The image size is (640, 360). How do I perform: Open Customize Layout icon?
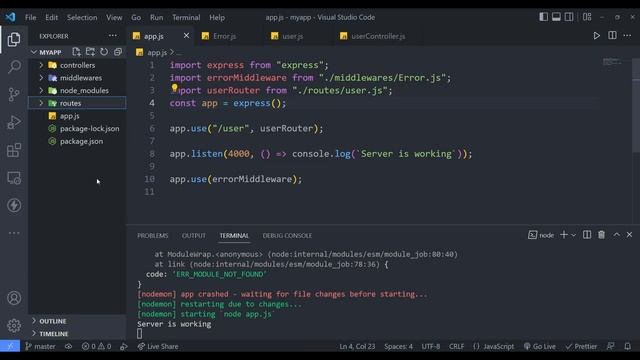click(x=587, y=17)
